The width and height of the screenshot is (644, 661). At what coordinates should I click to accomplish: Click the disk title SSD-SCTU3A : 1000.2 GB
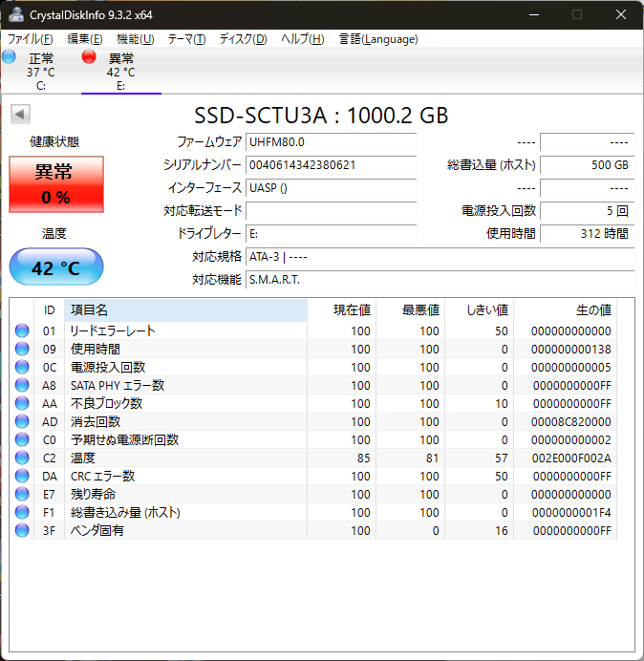(x=321, y=115)
